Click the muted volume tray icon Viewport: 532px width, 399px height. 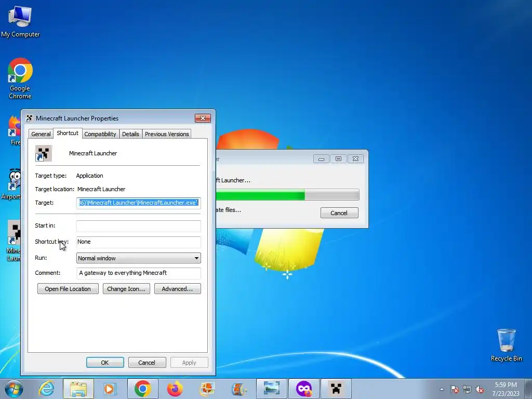(480, 389)
